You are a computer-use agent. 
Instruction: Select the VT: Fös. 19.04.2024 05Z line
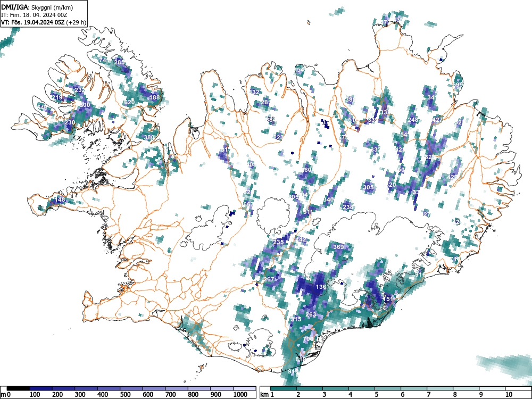coord(44,22)
